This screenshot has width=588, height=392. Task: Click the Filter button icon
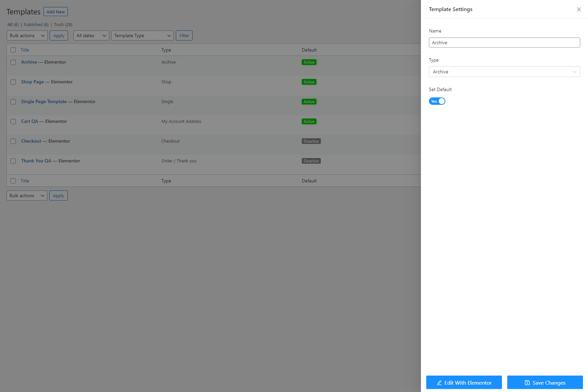click(x=184, y=36)
